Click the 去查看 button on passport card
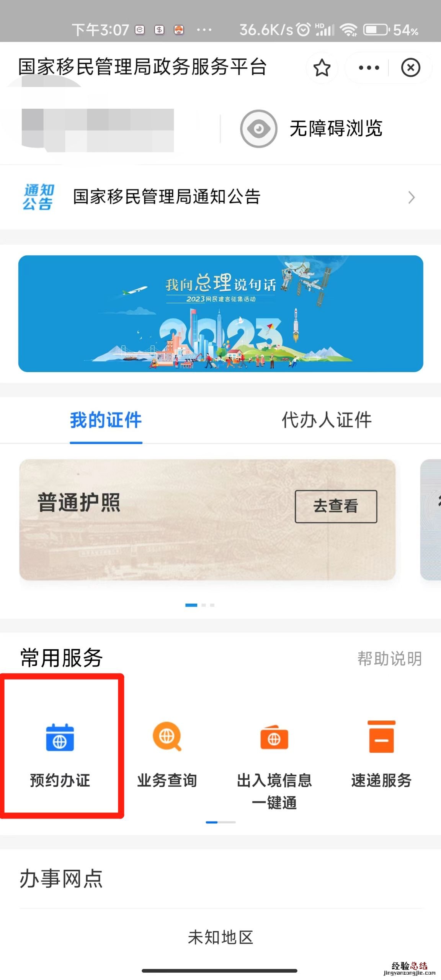The image size is (441, 980). tap(336, 506)
